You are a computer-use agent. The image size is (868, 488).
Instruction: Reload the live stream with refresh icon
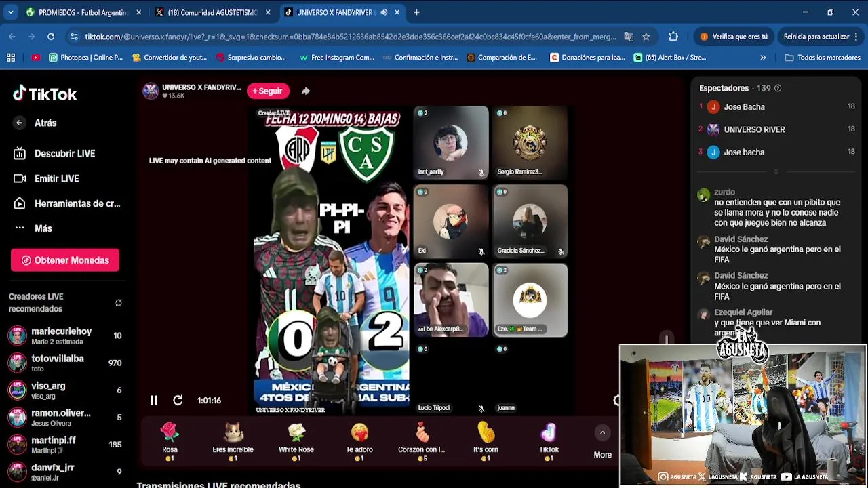coord(178,401)
